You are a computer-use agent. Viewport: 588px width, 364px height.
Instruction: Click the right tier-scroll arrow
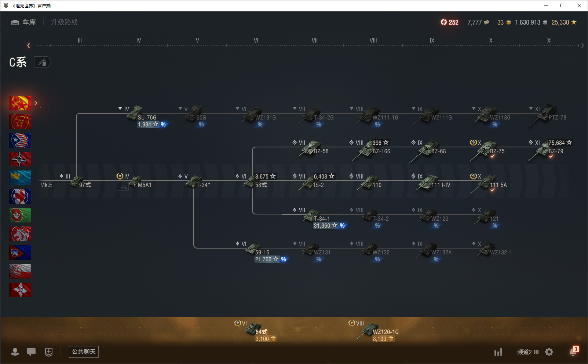pyautogui.click(x=582, y=45)
